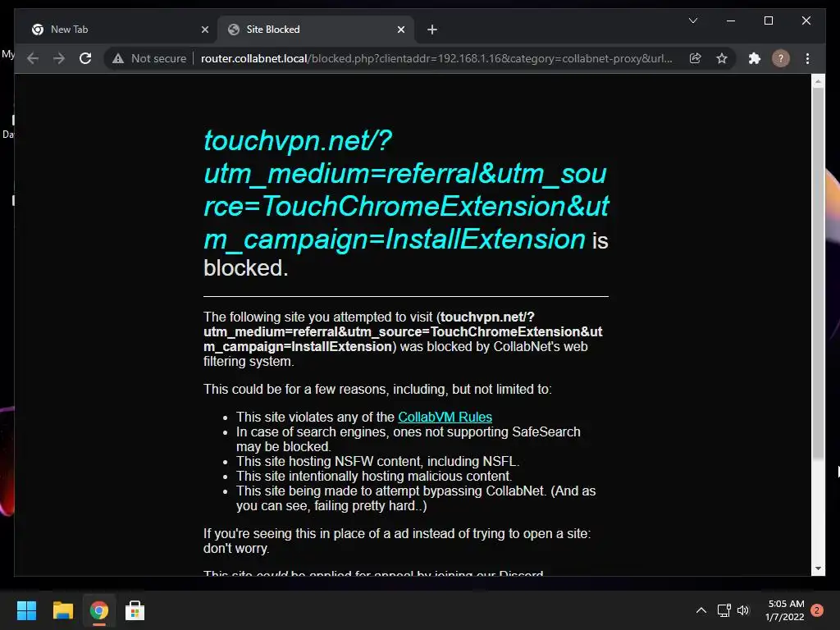This screenshot has width=840, height=630.
Task: Open Microsoft Store from taskbar
Action: [x=135, y=610]
